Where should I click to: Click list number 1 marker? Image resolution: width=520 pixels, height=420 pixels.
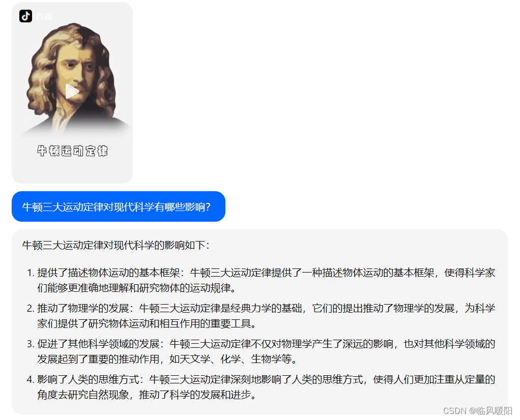31,273
